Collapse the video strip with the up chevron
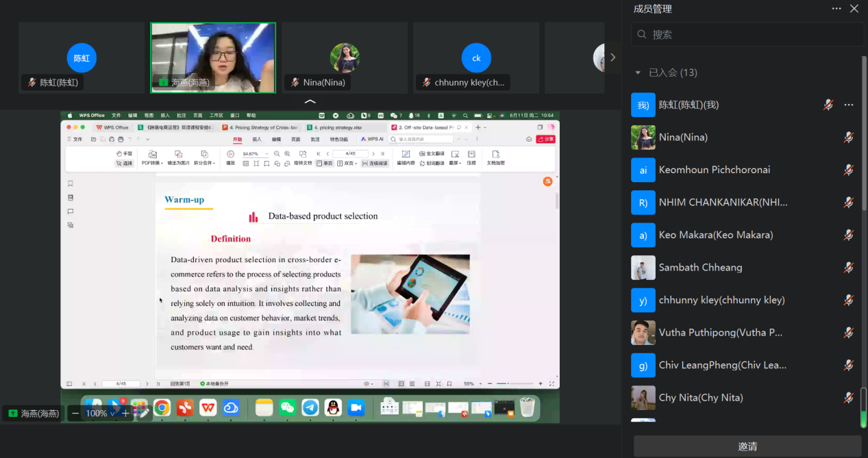This screenshot has height=458, width=868. coord(310,101)
